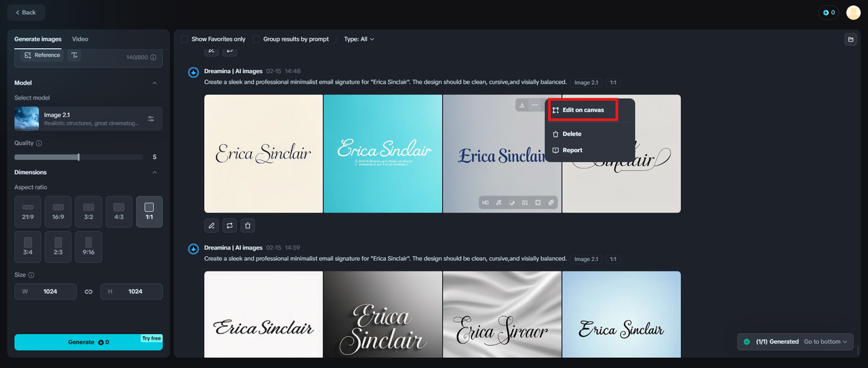Open silk-fabric Erica Sircaor image
868x368 pixels.
point(502,314)
